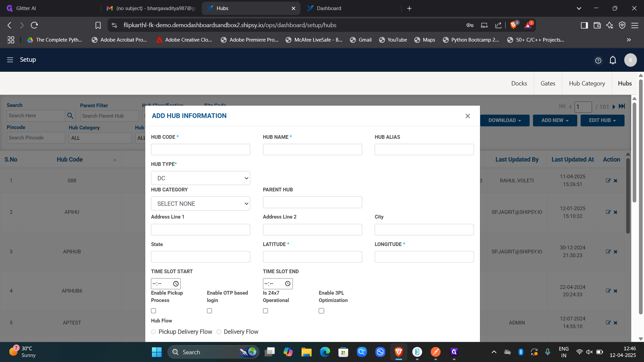Jump to first page arrow in pagination
This screenshot has width=644, height=362.
[x=562, y=106]
